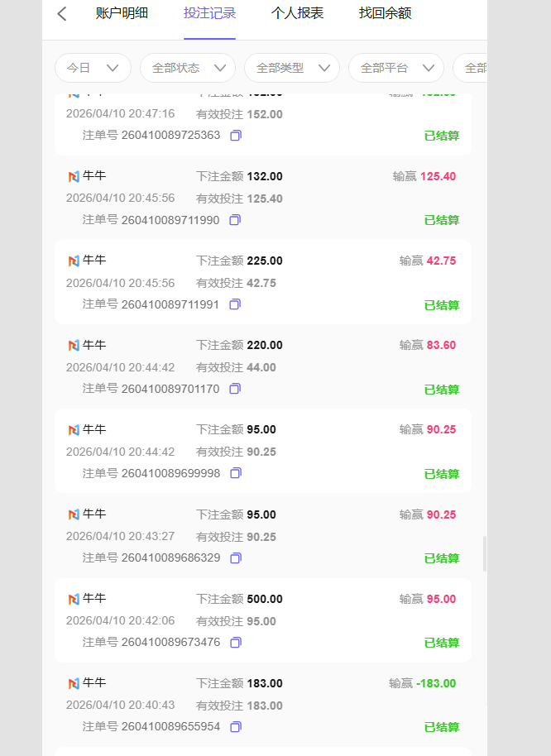Copy bet number 260410089673476
Screen dimensions: 551x756
point(236,643)
